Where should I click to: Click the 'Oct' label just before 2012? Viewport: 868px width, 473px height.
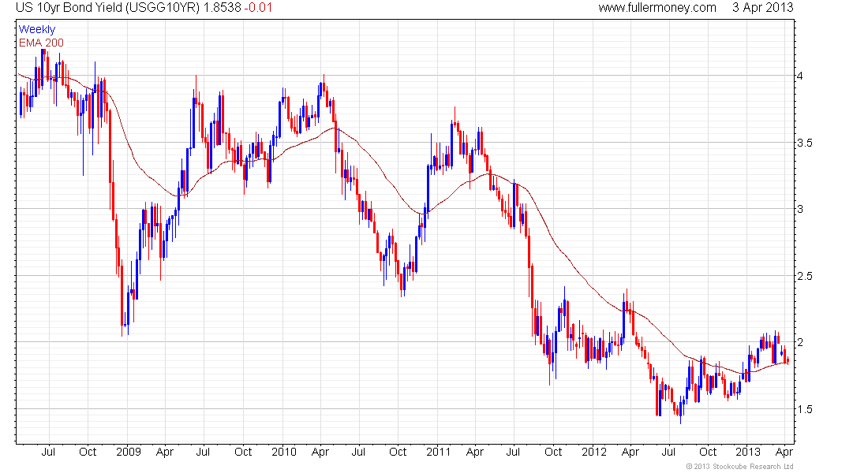(x=553, y=452)
